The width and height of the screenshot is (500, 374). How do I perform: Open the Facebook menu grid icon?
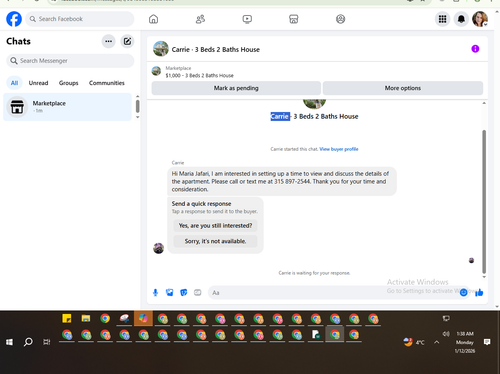[x=442, y=19]
